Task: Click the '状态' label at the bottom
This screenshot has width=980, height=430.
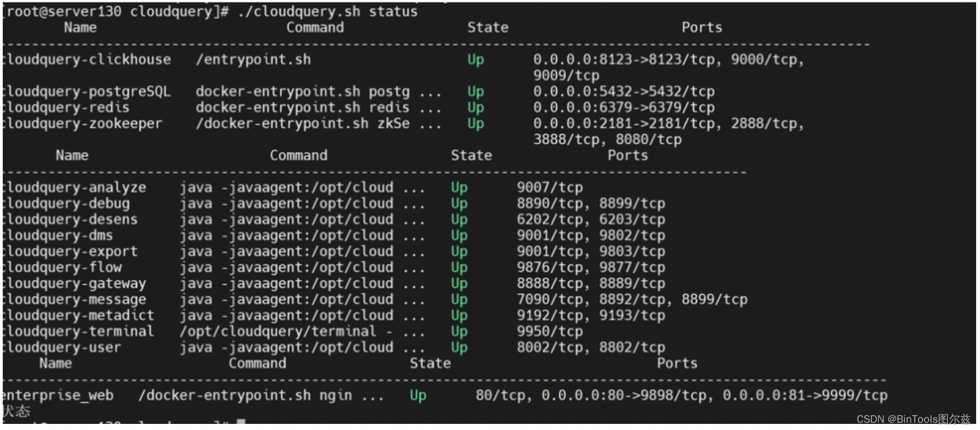Action: click(17, 412)
